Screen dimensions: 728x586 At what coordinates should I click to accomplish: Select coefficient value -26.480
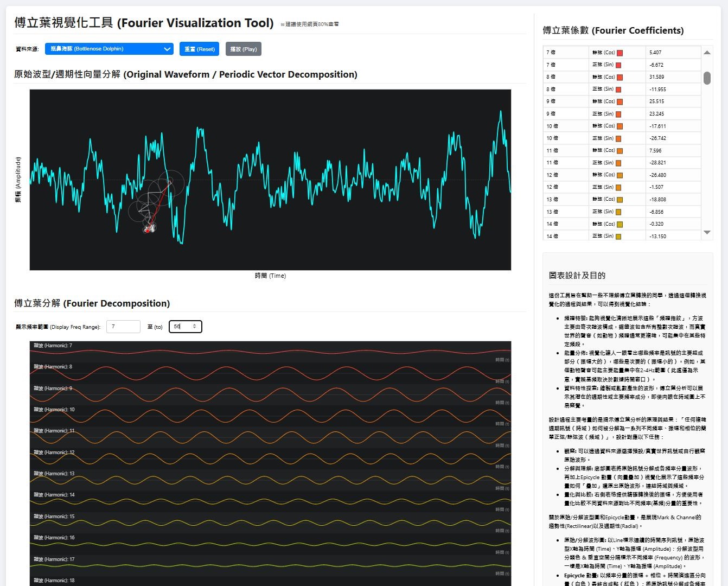click(657, 175)
